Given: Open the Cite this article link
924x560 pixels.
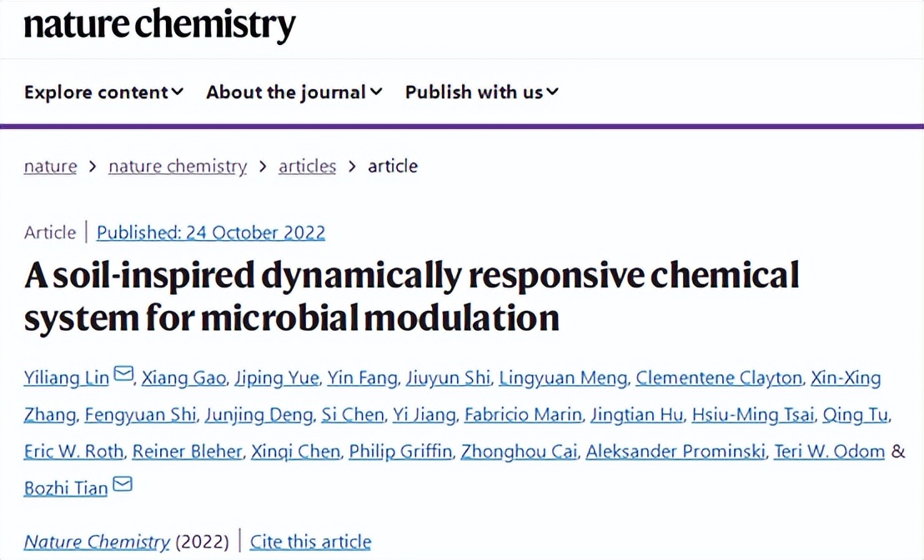Looking at the screenshot, I should pyautogui.click(x=310, y=542).
